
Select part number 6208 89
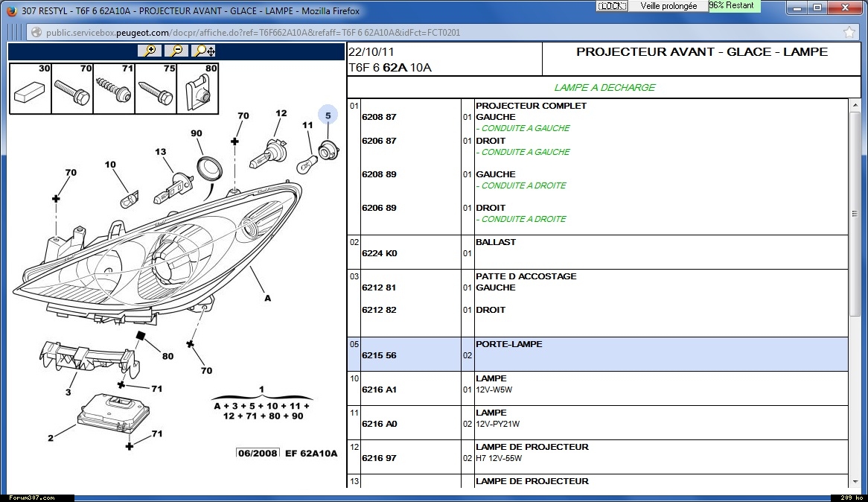379,174
